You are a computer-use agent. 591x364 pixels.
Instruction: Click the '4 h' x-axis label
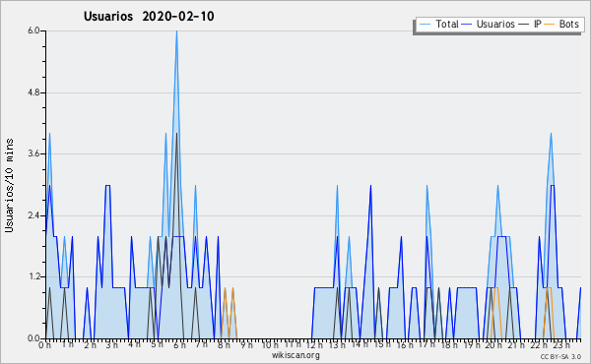134,344
